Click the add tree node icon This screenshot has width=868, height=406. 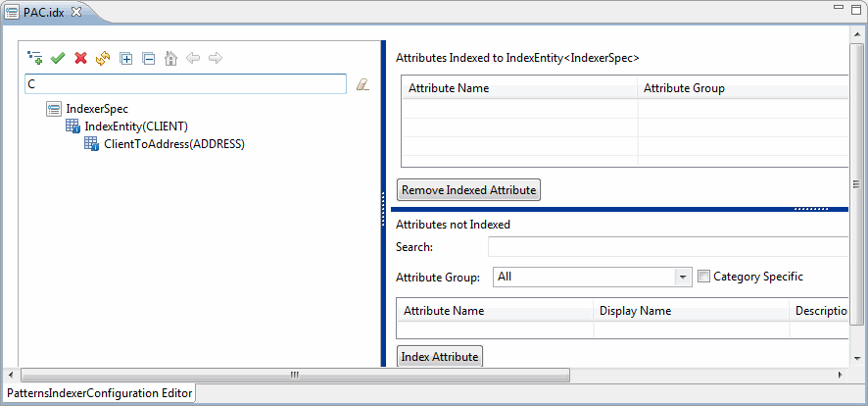click(35, 58)
